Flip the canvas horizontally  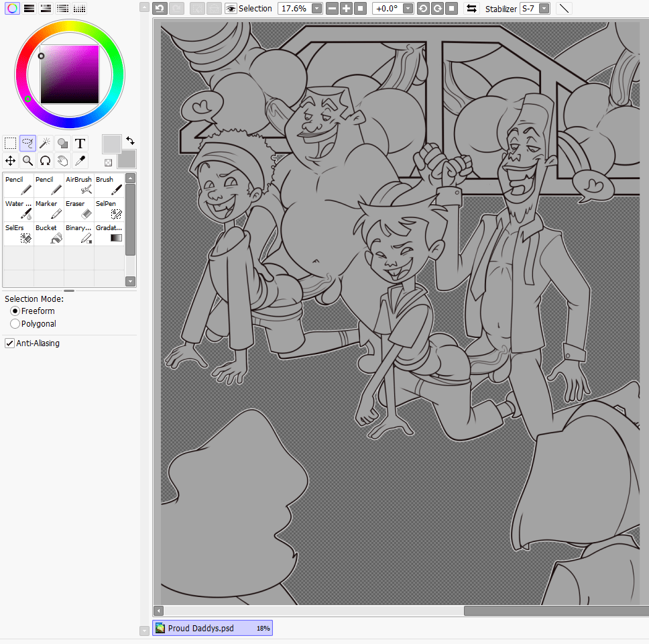click(x=473, y=8)
